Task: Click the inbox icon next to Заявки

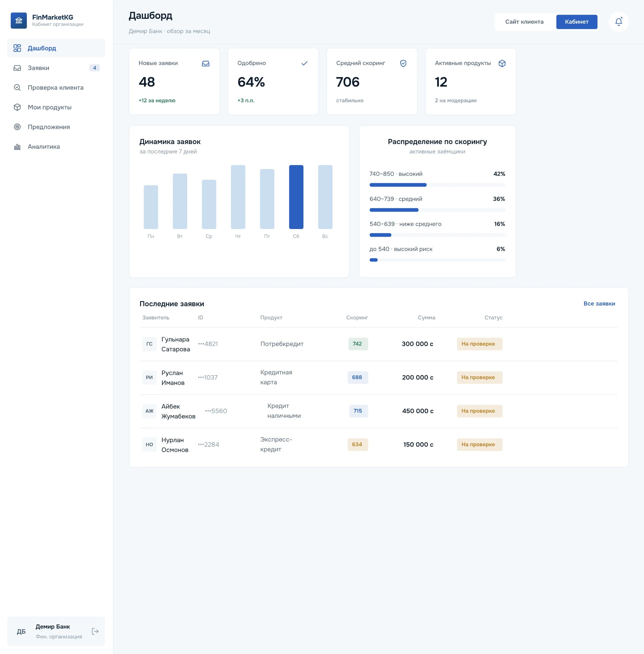Action: pyautogui.click(x=17, y=68)
